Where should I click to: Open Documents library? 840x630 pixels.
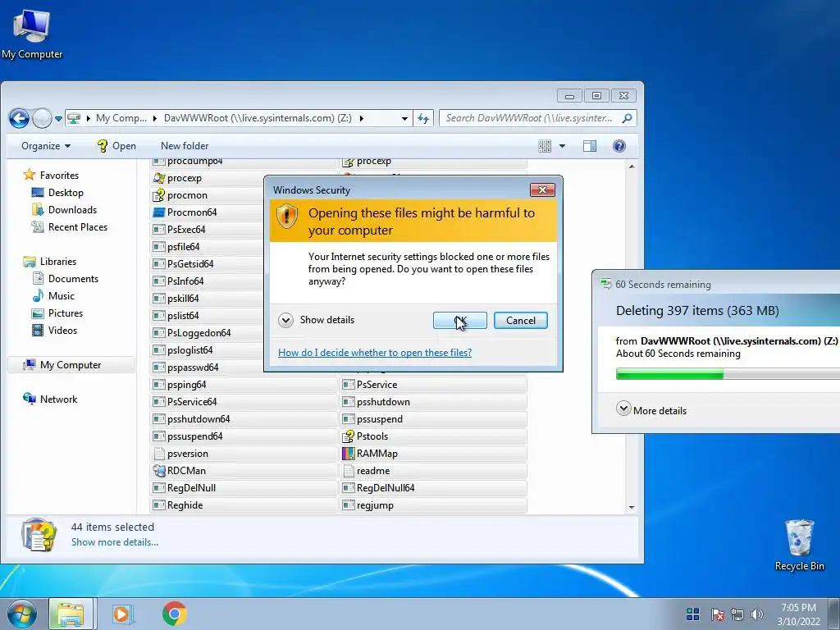click(x=66, y=279)
